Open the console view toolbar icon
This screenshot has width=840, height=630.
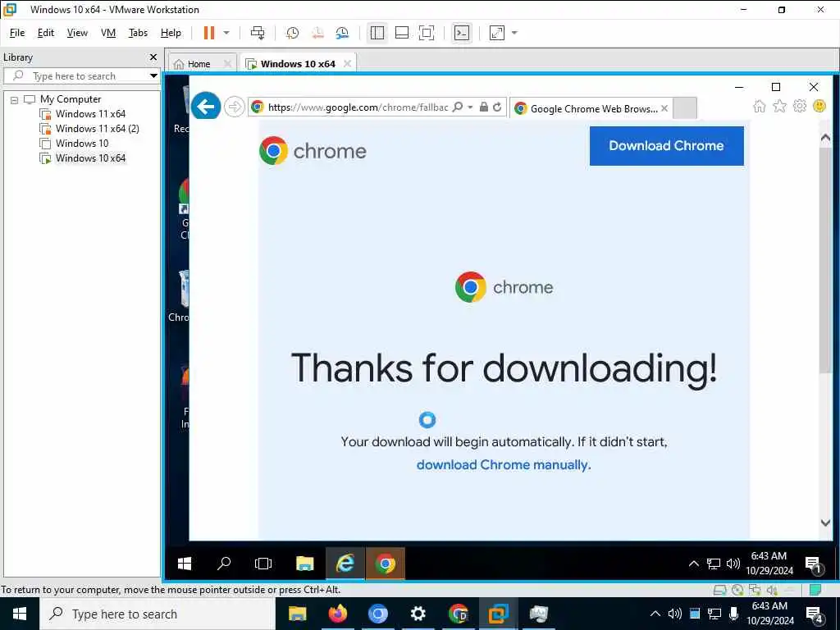(x=461, y=33)
